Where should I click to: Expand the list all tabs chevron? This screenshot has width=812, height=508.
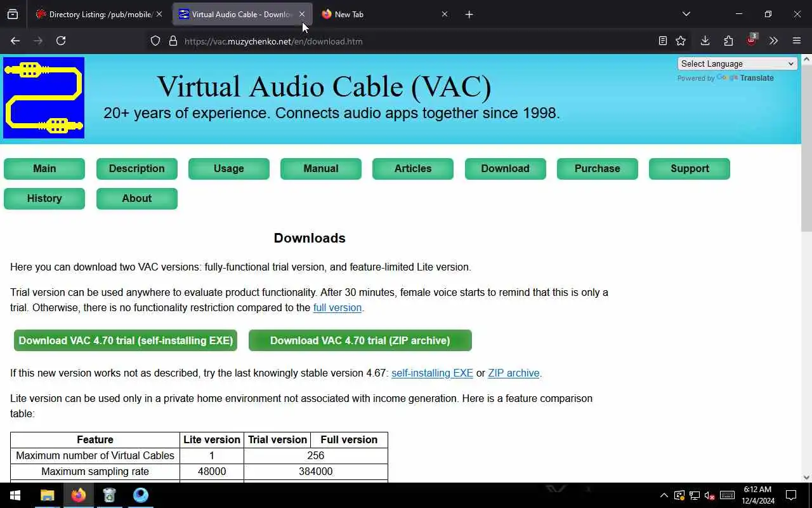[x=686, y=14]
